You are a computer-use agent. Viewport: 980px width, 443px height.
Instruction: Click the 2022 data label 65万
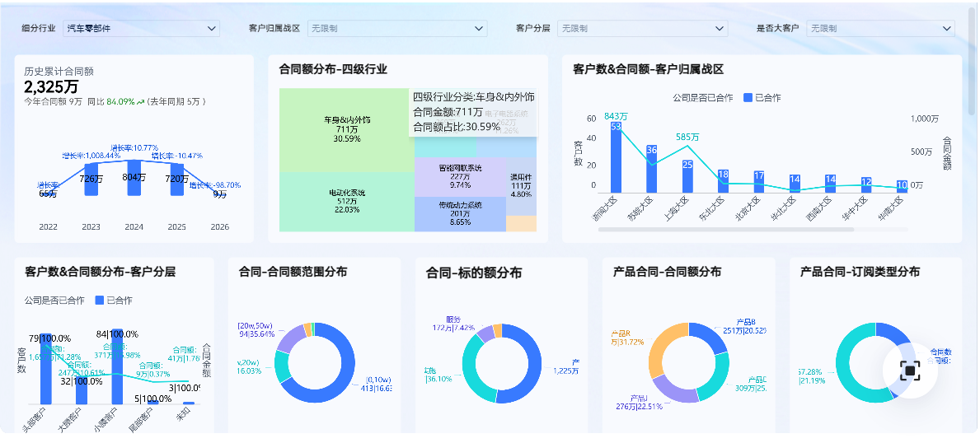click(48, 194)
